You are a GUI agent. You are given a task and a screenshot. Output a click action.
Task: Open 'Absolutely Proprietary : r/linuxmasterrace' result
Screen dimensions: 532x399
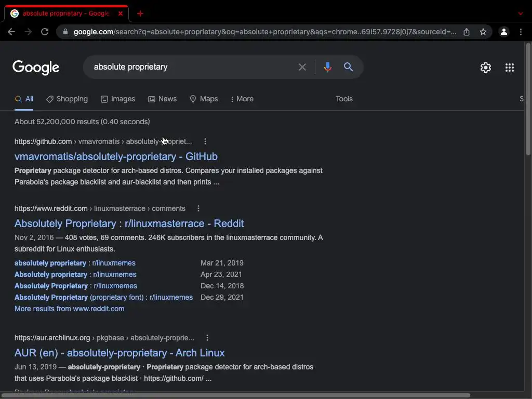point(129,223)
